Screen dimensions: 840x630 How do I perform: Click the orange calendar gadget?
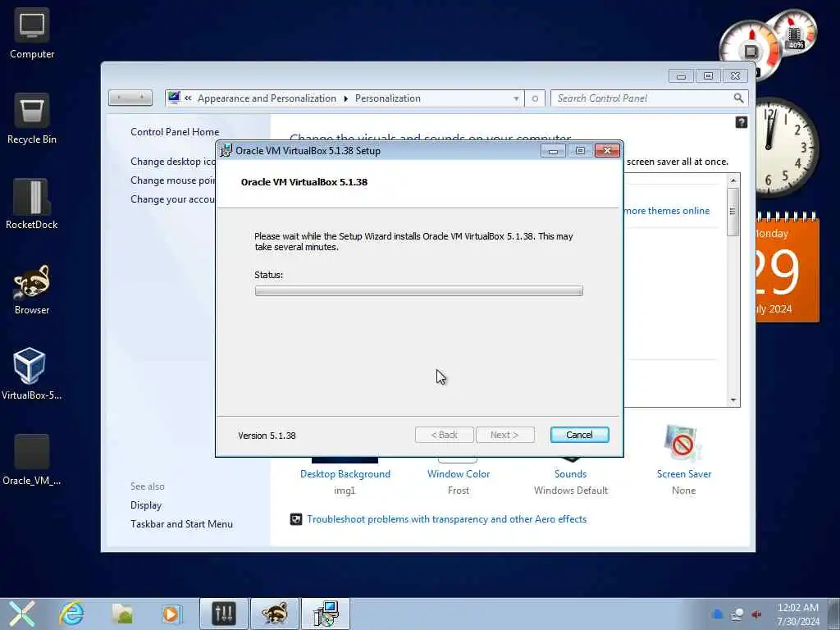(x=787, y=268)
